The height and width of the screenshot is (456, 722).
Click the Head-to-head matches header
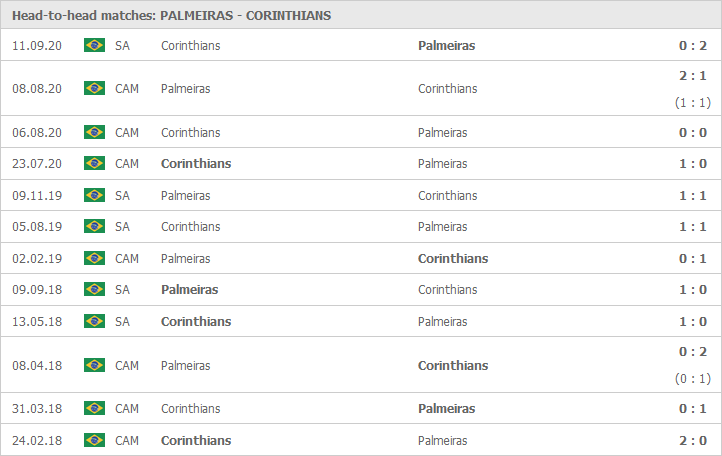pyautogui.click(x=171, y=16)
